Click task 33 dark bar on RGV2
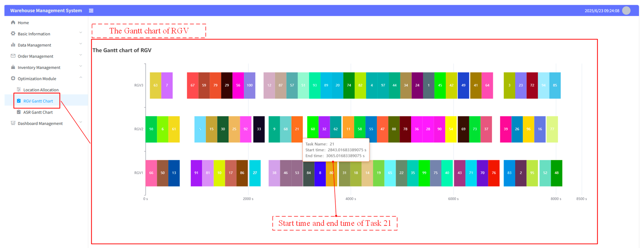Screen dimensions: 644x248 (x=259, y=129)
